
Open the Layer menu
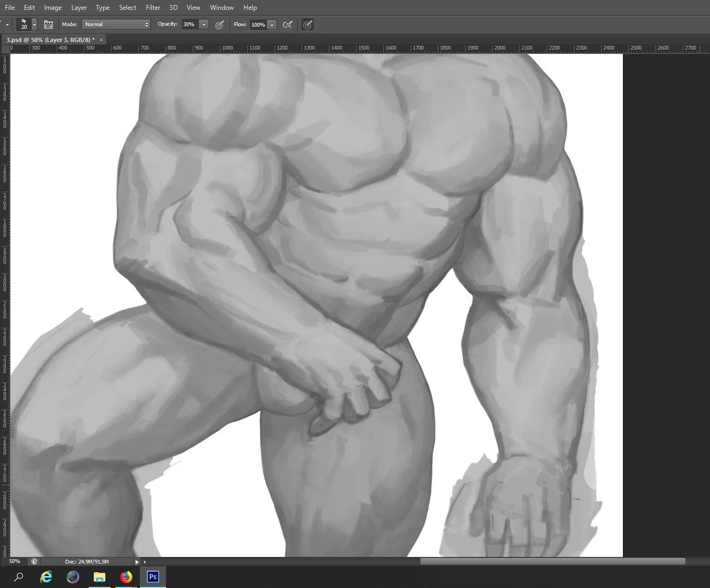(79, 8)
